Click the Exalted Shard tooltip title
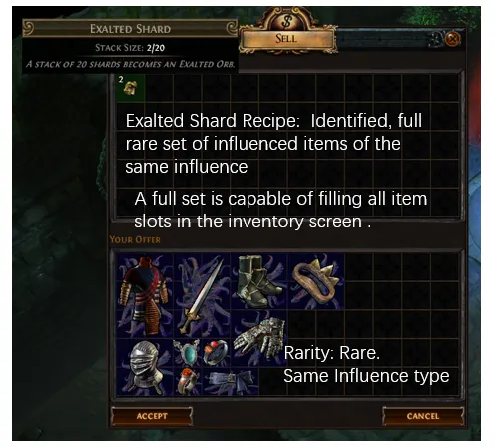Viewport: 496px width, 448px height. [x=130, y=29]
